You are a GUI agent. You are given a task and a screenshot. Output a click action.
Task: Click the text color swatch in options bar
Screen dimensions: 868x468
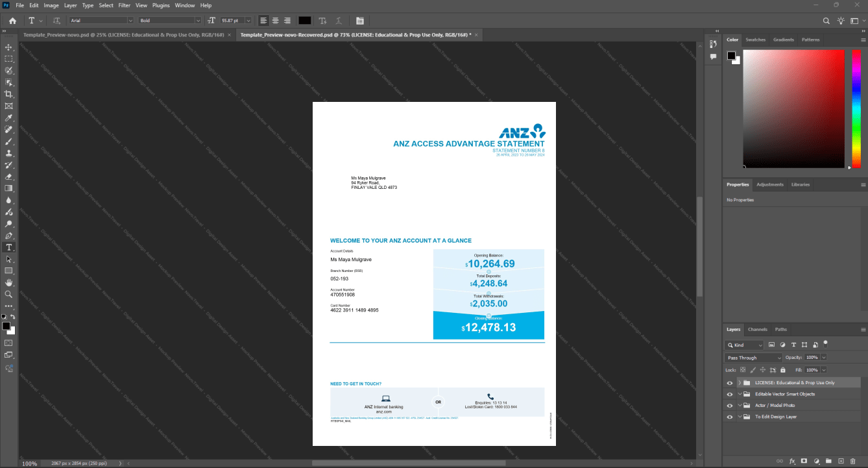pos(304,21)
